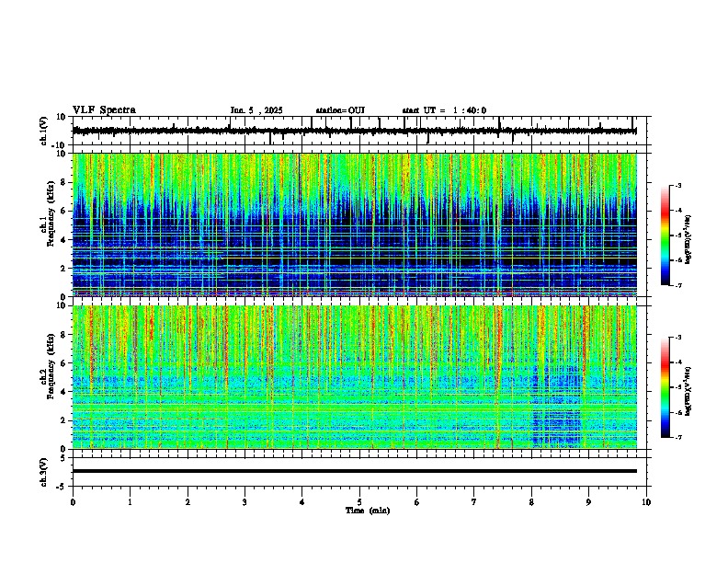Click time axis tick label "3"

tap(245, 502)
